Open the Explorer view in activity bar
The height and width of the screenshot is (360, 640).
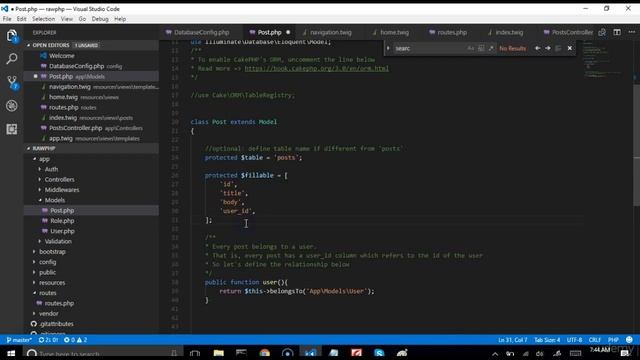(x=12, y=36)
